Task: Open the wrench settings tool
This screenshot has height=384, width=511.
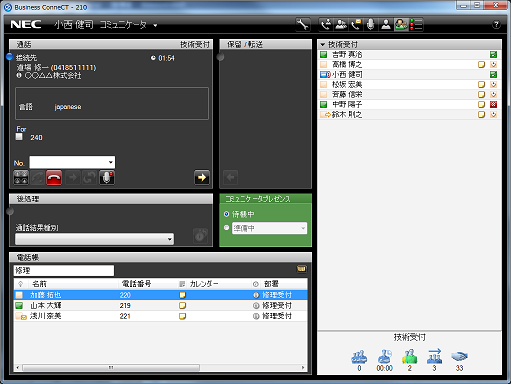Action: [303, 25]
